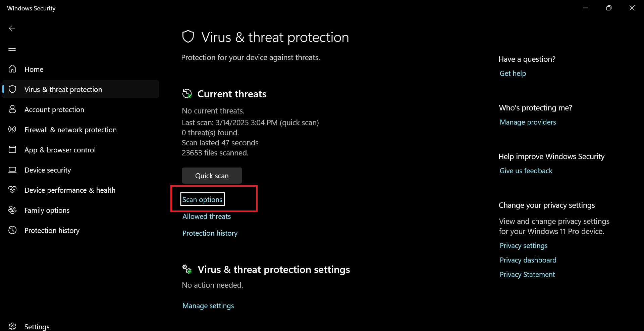Start a Quick scan
Screen dimensions: 644x331
[x=212, y=176]
